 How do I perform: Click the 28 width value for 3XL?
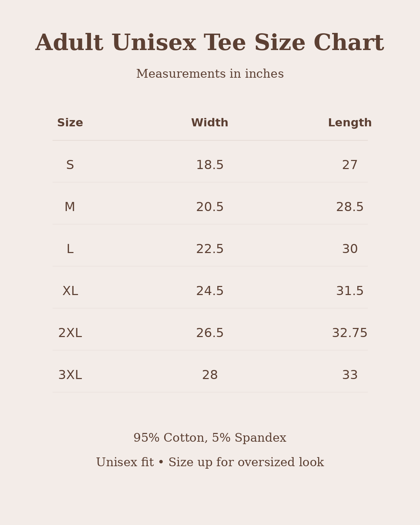(210, 375)
